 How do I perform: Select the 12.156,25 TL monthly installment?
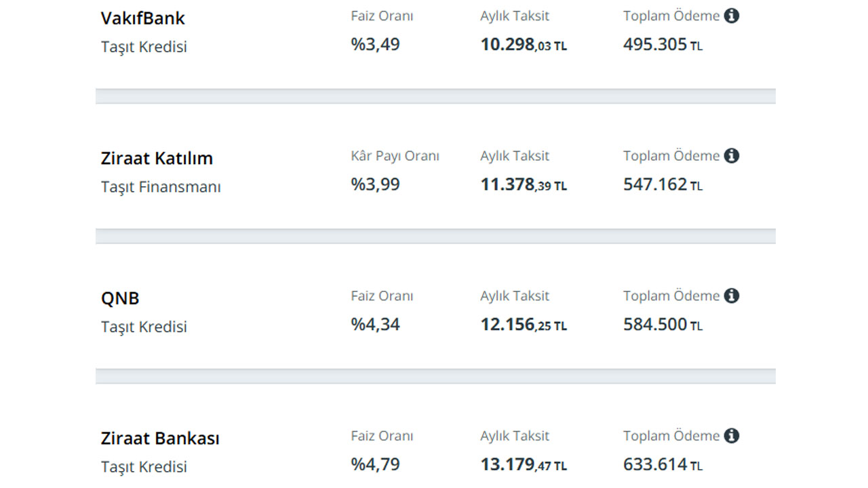point(524,325)
